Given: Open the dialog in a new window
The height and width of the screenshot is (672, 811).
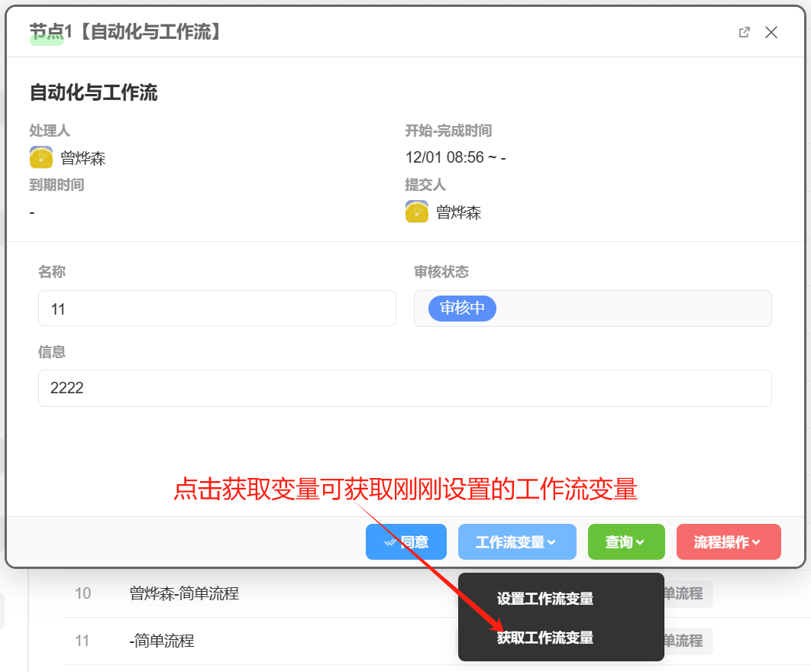Looking at the screenshot, I should pyautogui.click(x=744, y=32).
